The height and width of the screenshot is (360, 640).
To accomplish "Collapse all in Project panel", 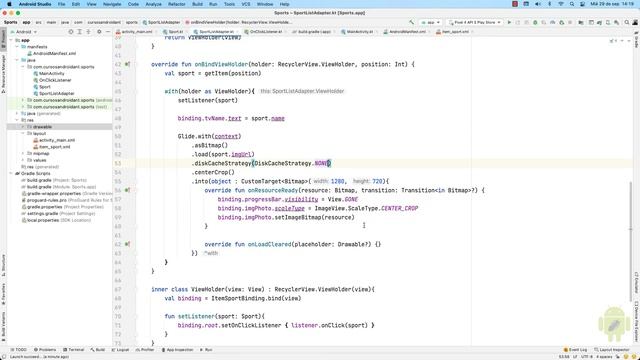I will coord(88,31).
